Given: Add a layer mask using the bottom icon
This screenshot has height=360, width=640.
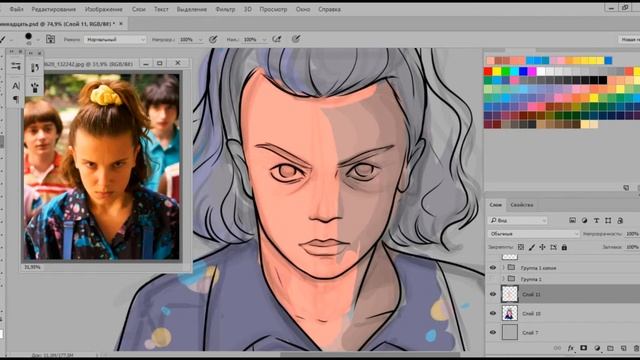Looking at the screenshot, I should coord(584,348).
